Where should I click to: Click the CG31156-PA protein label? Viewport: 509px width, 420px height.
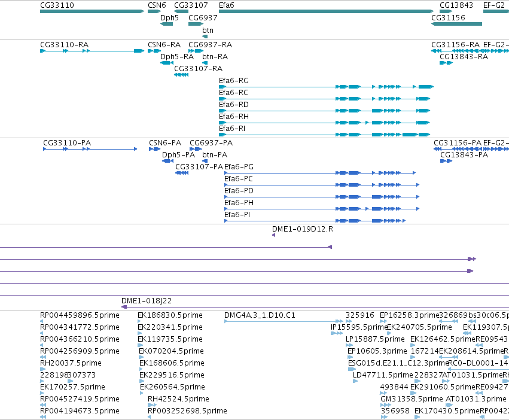pos(458,143)
